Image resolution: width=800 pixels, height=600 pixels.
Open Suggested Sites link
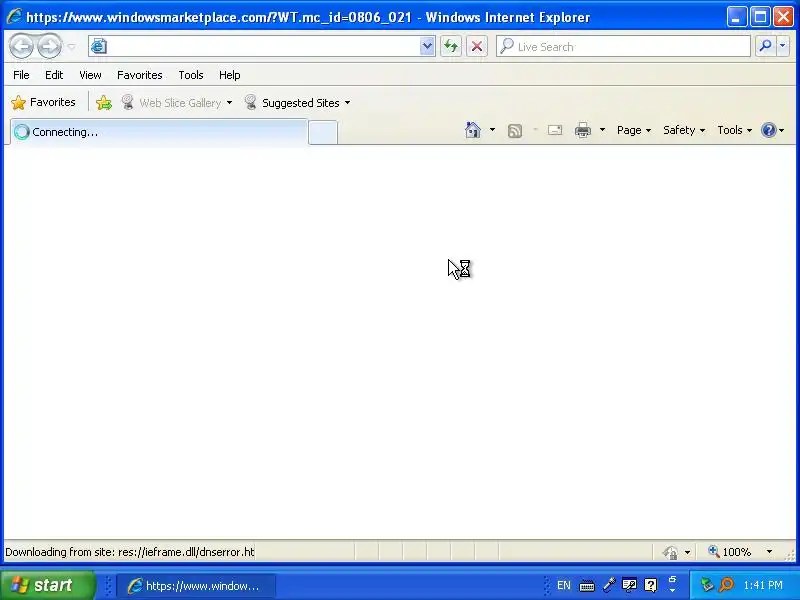[x=292, y=103]
